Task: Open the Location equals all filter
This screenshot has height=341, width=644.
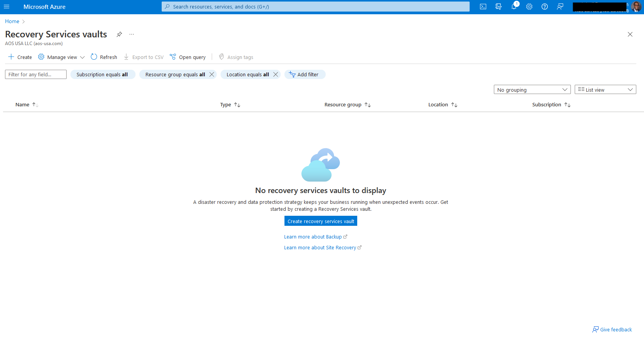Action: click(248, 74)
